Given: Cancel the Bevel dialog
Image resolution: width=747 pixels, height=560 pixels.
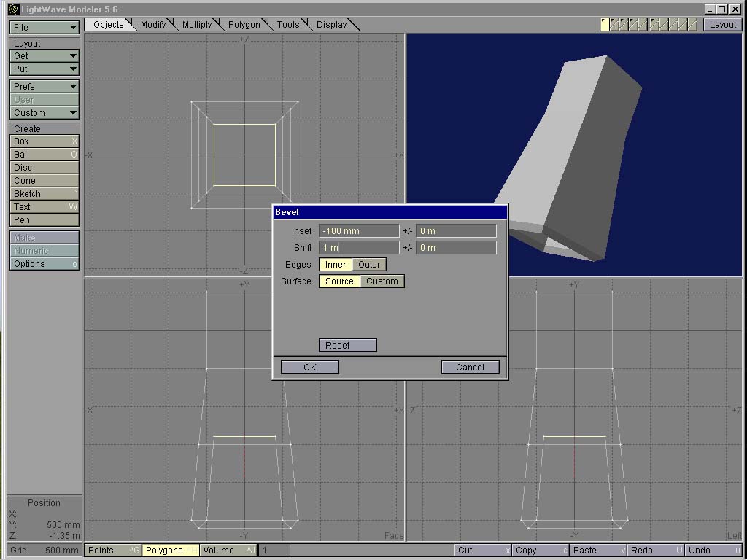Looking at the screenshot, I should point(471,367).
